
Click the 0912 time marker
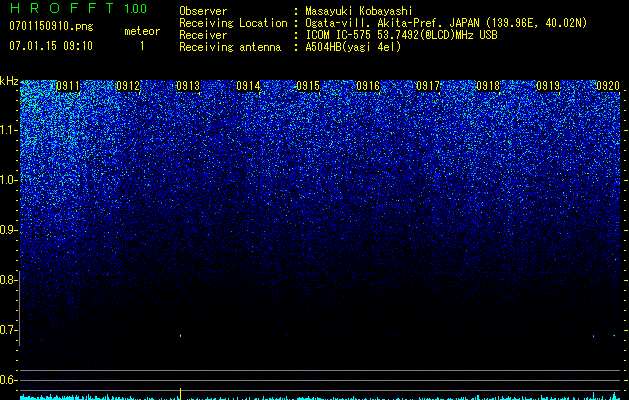[128, 86]
